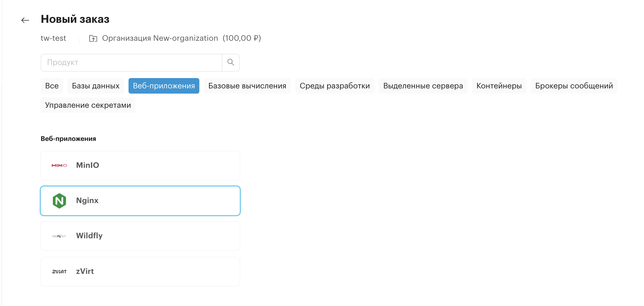The height and width of the screenshot is (306, 644).
Task: Click the Wildfly logo icon
Action: coord(59,236)
